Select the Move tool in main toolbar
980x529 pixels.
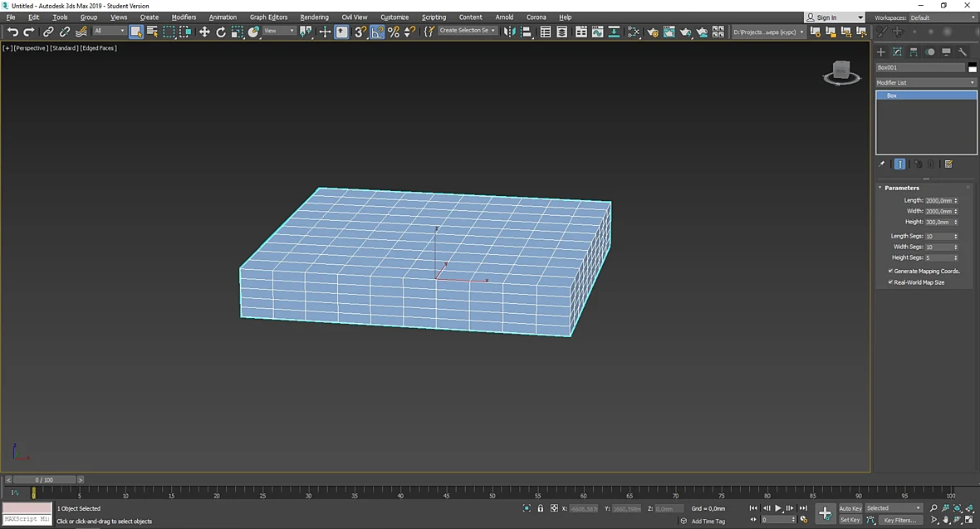[x=204, y=32]
